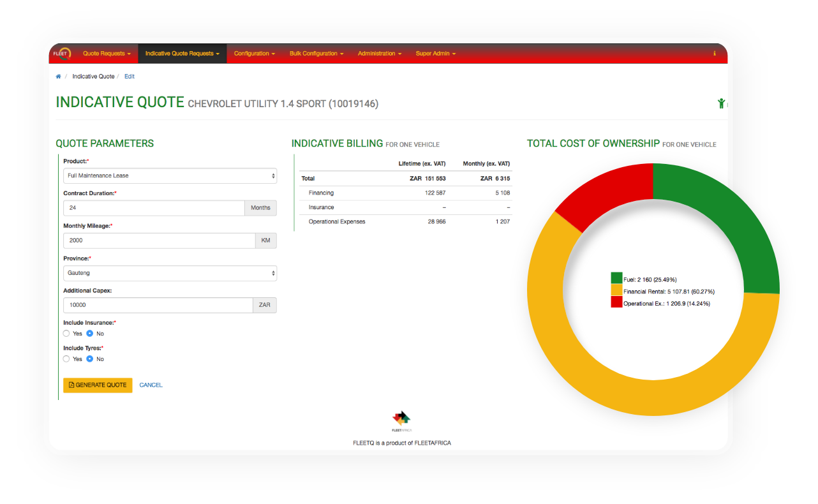
Task: Click the green person icon near the title
Action: click(x=721, y=102)
